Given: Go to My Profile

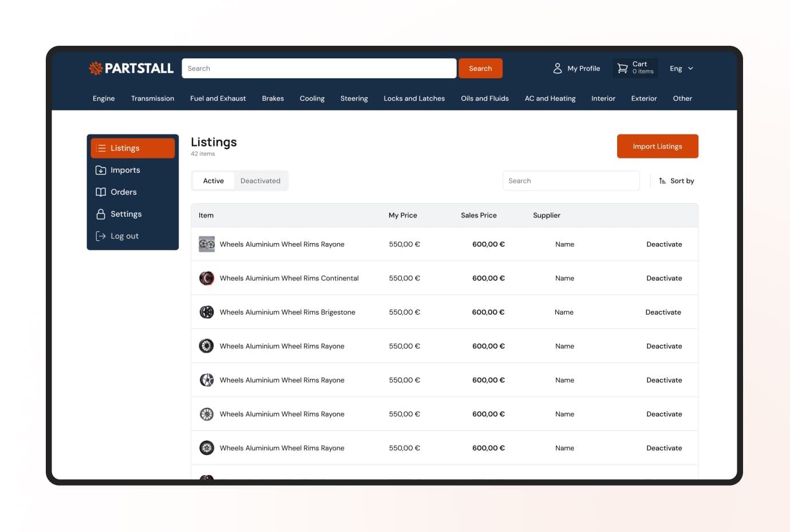Looking at the screenshot, I should (x=576, y=69).
